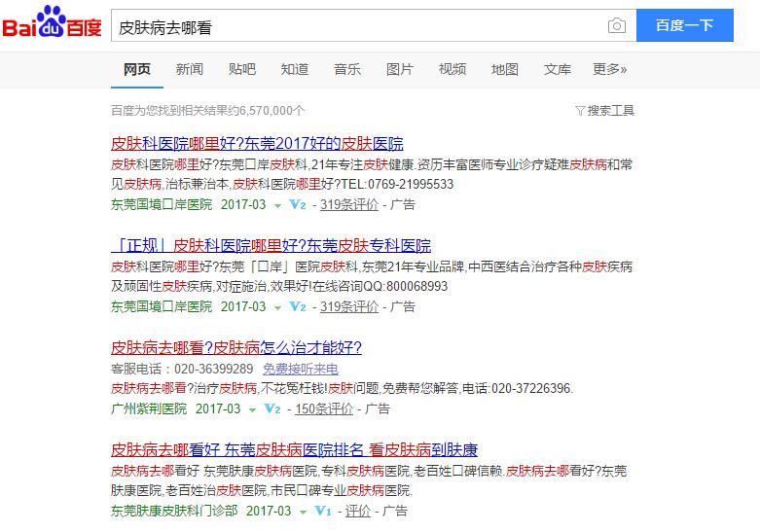Click the Baidu logo

pos(52,21)
